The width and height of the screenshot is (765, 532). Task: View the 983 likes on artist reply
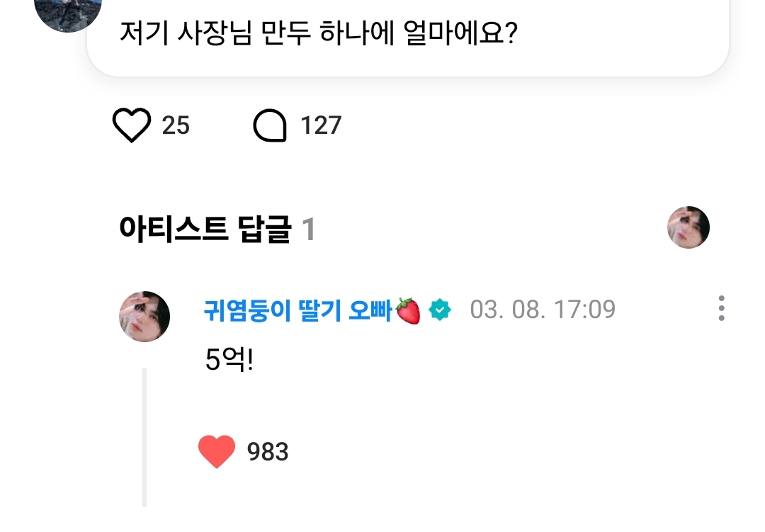(x=268, y=452)
